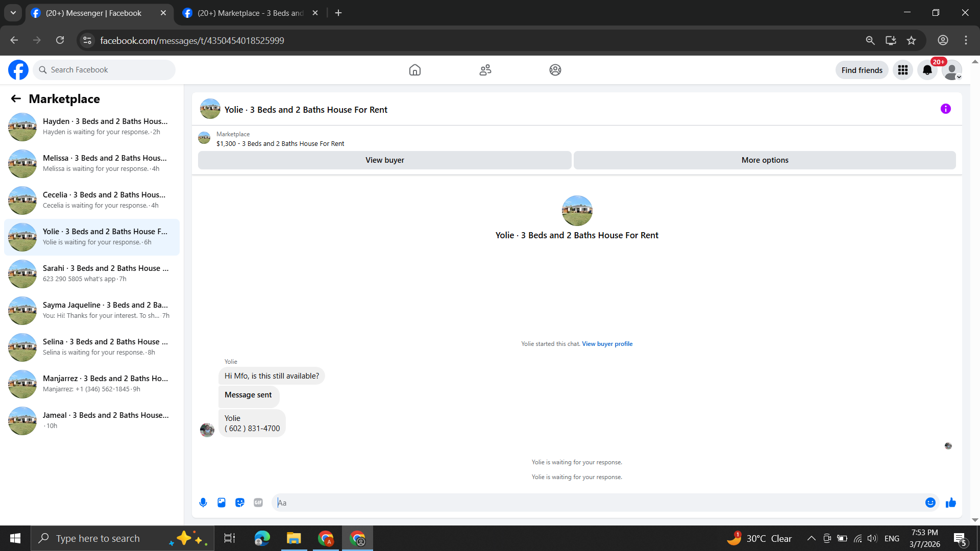Go back in browser history
Viewport: 980px width, 551px height.
point(14,40)
